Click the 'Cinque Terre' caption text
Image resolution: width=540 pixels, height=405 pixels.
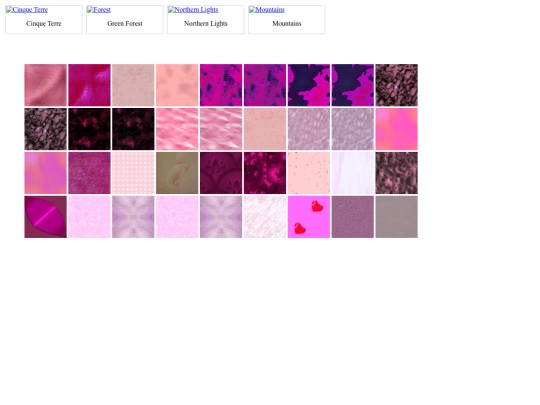click(x=44, y=23)
